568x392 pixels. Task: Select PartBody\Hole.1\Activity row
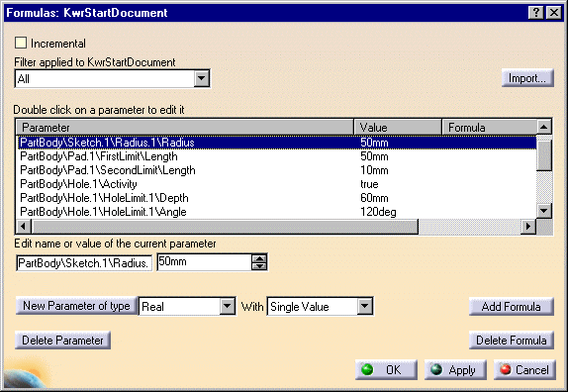coord(277,184)
